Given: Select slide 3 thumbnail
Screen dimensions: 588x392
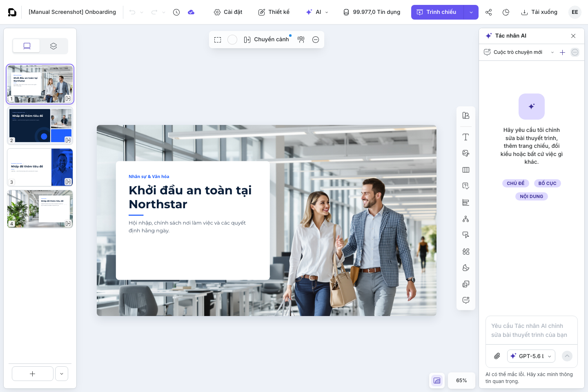Looking at the screenshot, I should pyautogui.click(x=40, y=167).
